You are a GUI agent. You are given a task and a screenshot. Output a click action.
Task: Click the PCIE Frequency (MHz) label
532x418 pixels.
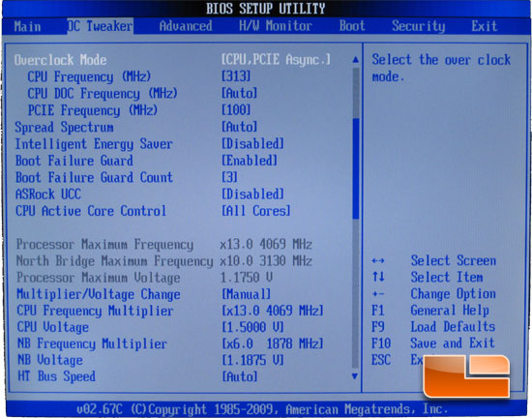pos(93,110)
